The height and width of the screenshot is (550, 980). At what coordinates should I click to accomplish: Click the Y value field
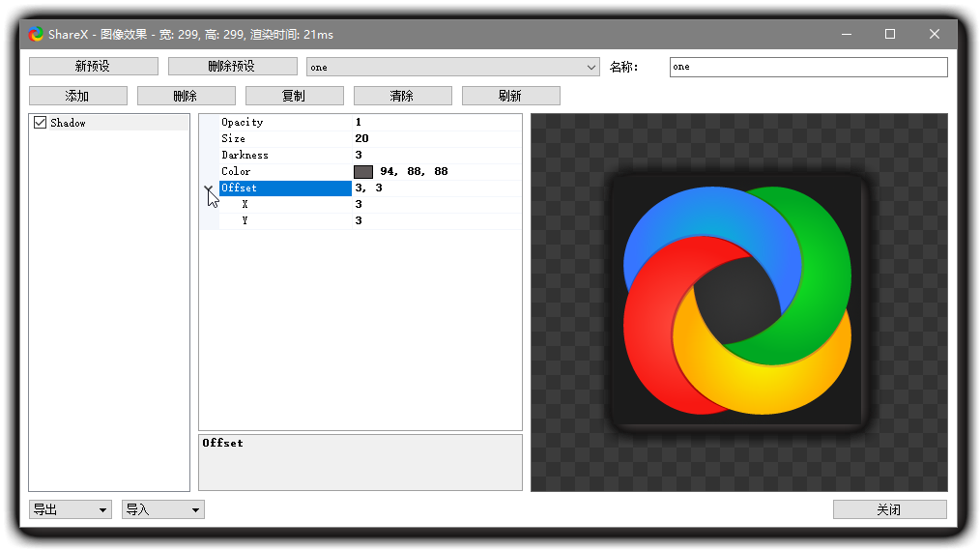tap(437, 220)
